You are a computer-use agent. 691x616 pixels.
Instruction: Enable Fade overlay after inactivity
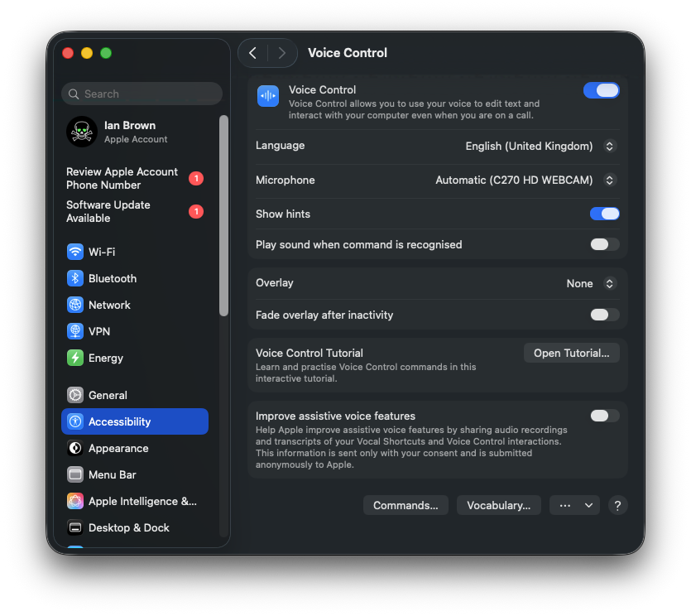coord(605,315)
